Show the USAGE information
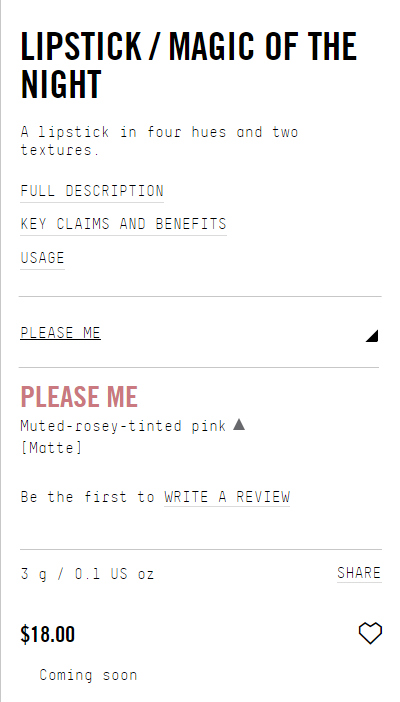 tap(43, 257)
